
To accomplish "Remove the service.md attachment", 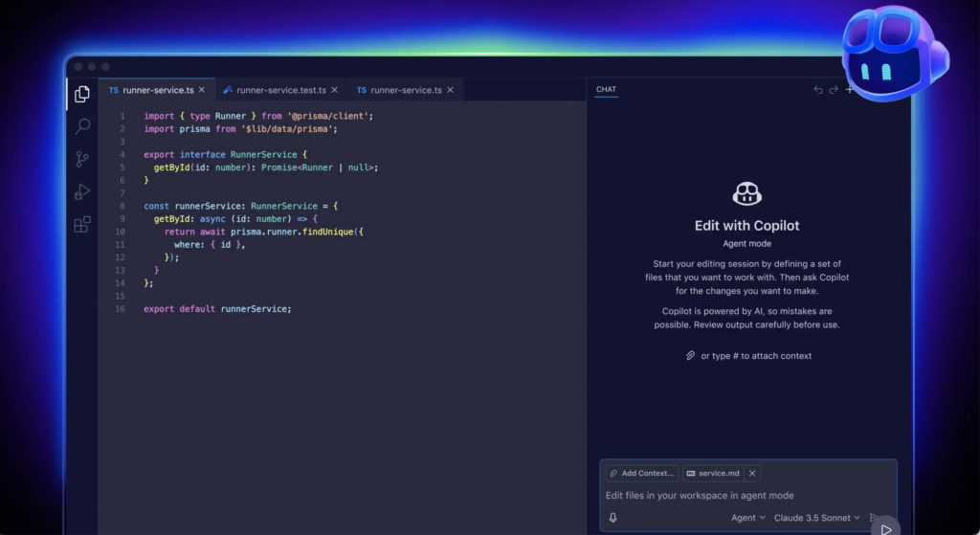I will 752,473.
